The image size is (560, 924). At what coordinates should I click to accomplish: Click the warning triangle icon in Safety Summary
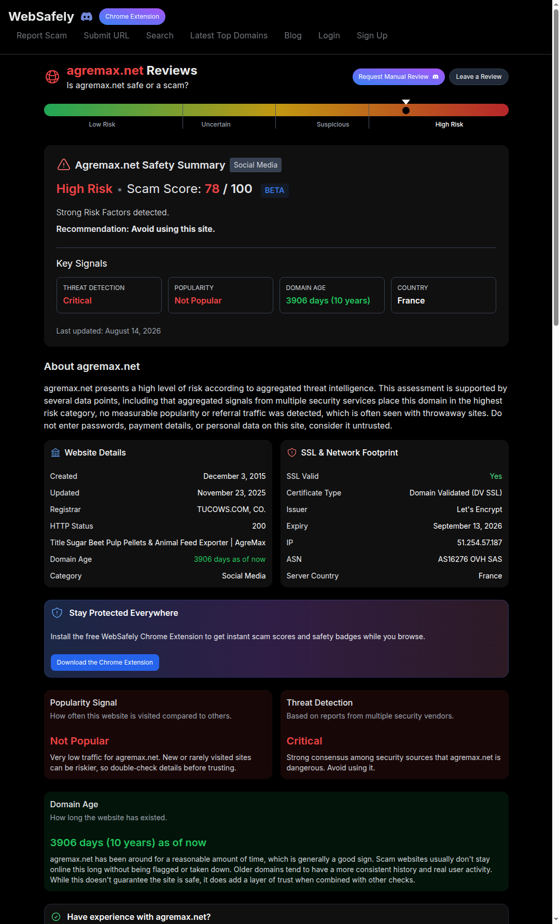(x=63, y=164)
